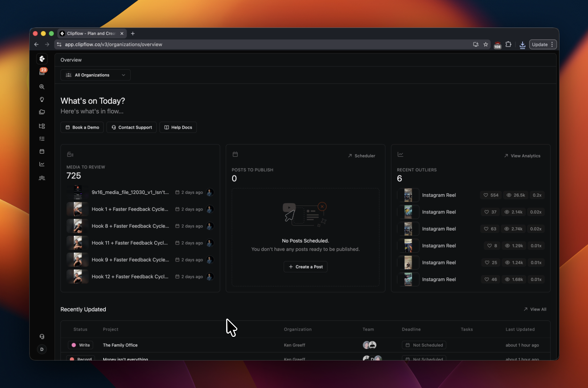Image resolution: width=588 pixels, height=388 pixels.
Task: Open the Help Docs button
Action: pos(178,127)
